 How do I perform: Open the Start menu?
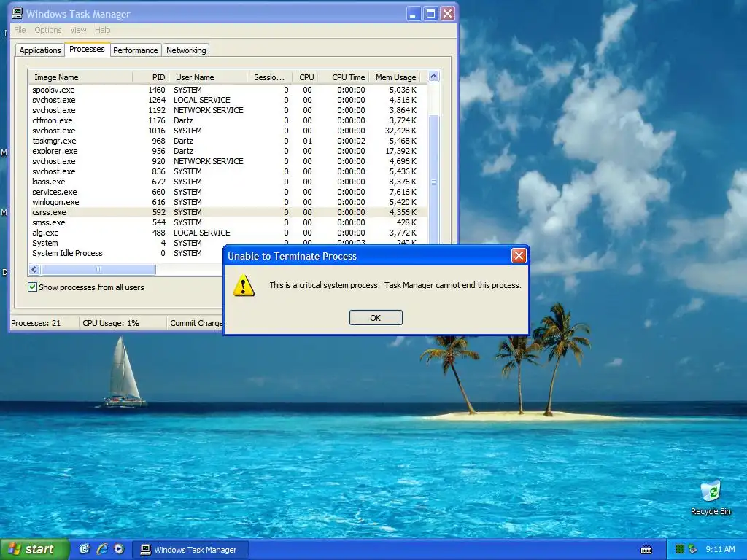[34, 549]
